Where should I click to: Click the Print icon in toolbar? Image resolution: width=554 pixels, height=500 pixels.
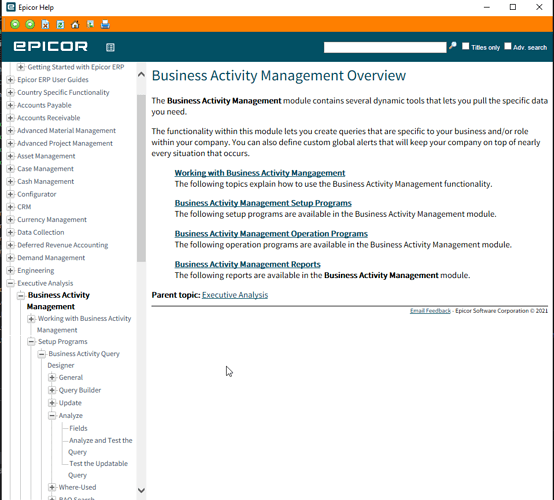[105, 24]
